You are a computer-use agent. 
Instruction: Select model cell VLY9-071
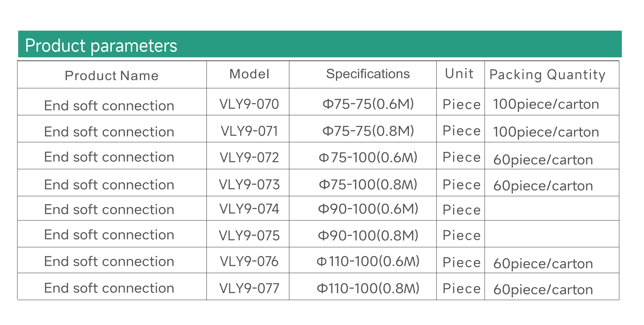click(249, 131)
